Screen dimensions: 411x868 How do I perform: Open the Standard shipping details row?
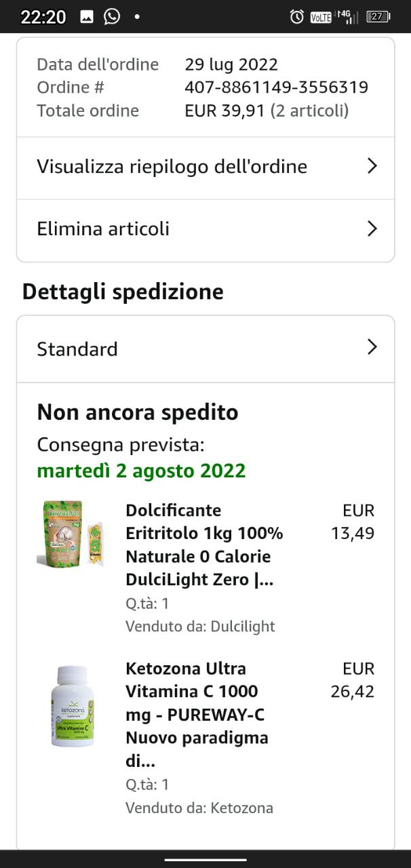[77, 349]
